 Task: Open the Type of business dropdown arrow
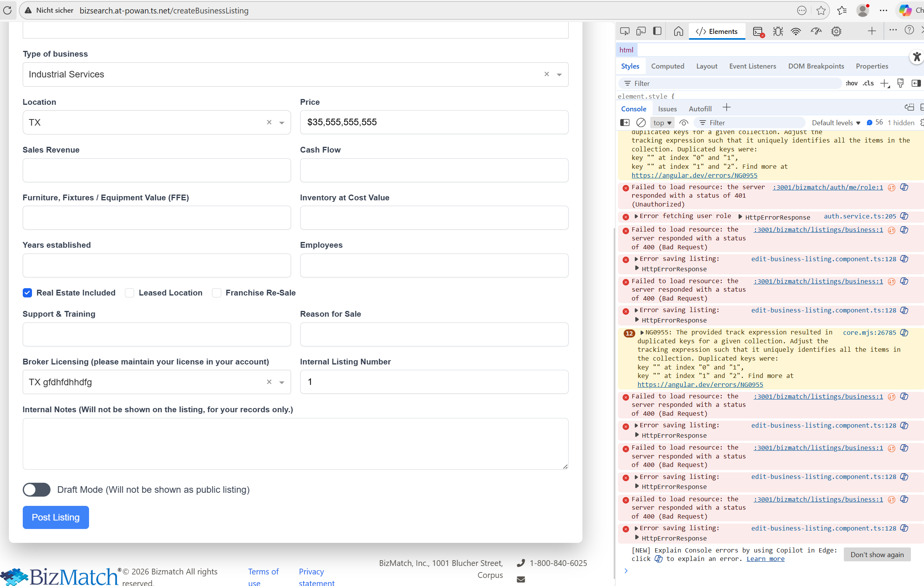pos(559,74)
